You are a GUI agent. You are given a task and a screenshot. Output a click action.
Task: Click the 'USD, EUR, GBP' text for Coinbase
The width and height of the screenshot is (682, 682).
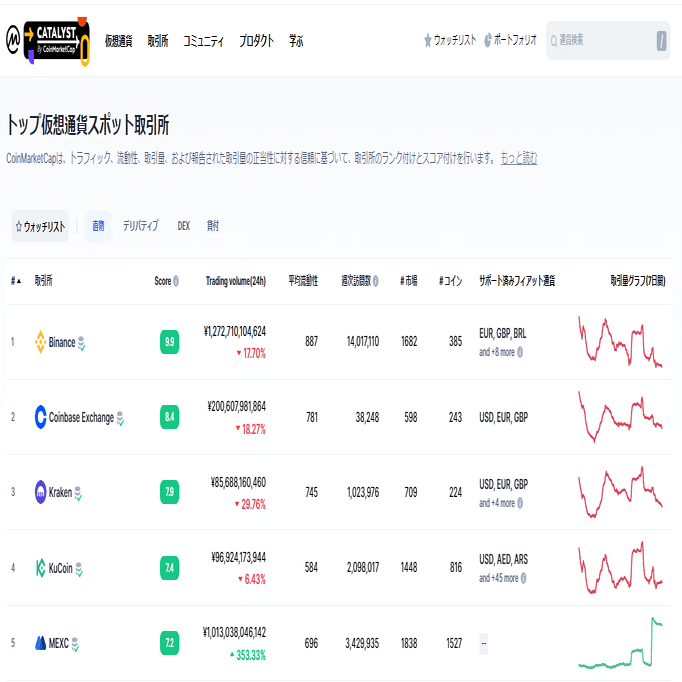pos(503,417)
